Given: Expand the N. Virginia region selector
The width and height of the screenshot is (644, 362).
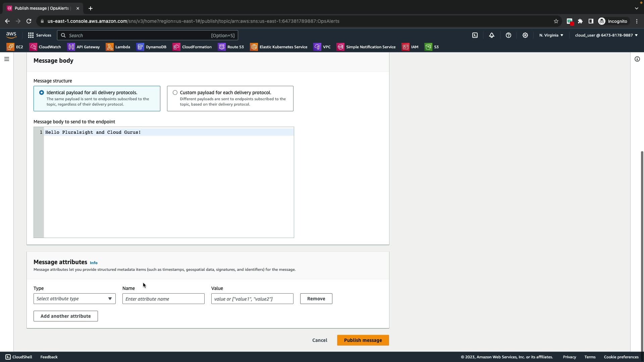Looking at the screenshot, I should click(551, 35).
